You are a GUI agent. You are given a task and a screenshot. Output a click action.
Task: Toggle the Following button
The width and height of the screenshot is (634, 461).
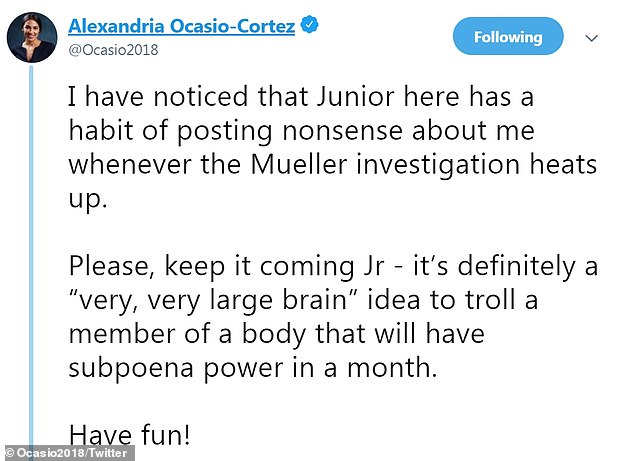click(507, 38)
